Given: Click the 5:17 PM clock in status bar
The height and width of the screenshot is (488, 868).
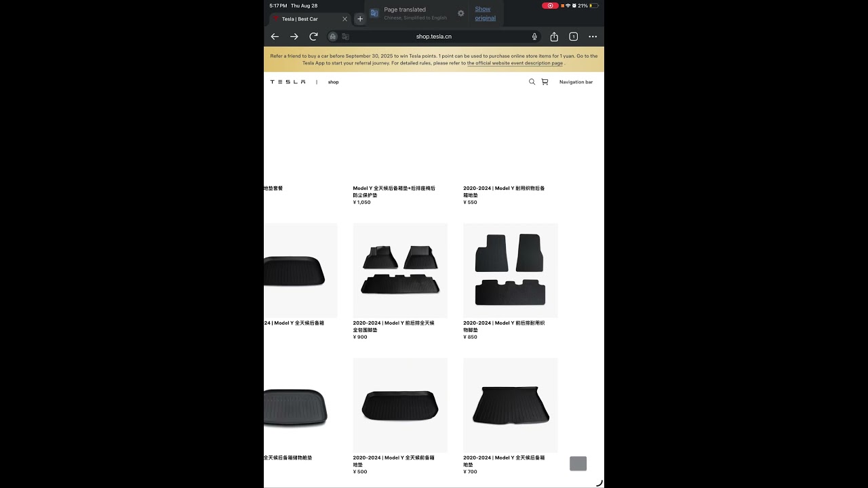Looking at the screenshot, I should [x=278, y=5].
